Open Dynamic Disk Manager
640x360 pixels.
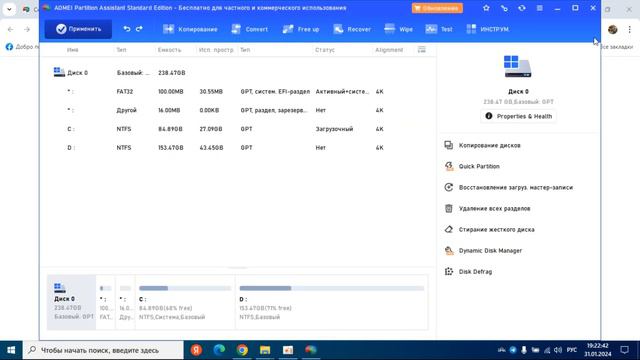click(490, 251)
